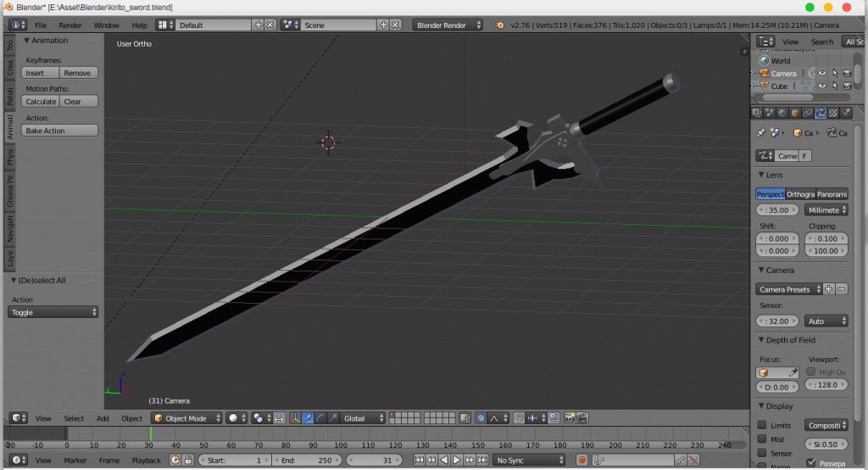Select the Rotate manipulator arc icon

point(320,418)
